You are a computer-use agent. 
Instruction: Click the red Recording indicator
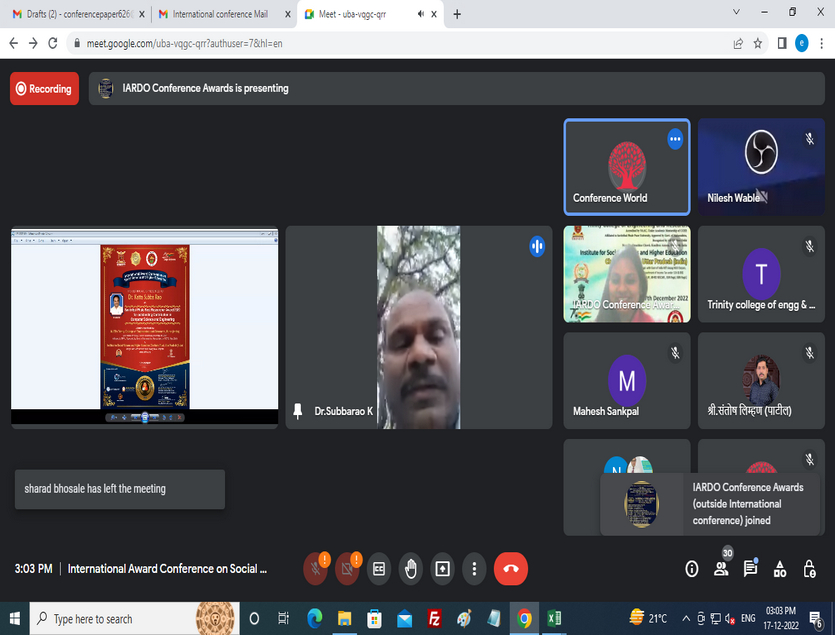pos(44,88)
